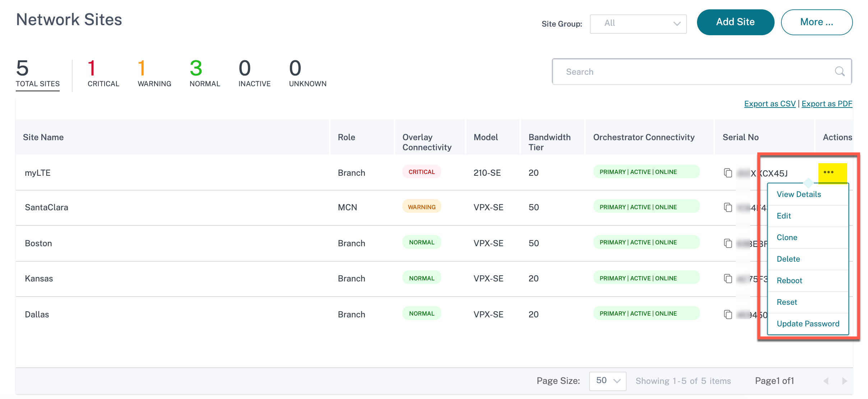Viewport: 868px width, 399px height.
Task: Select Reboot in the actions menu
Action: (789, 281)
